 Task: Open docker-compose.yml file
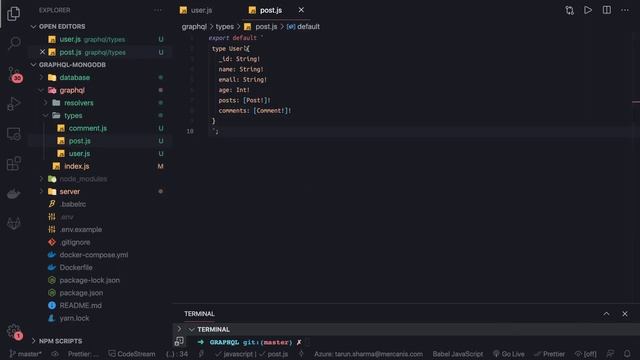pos(93,255)
